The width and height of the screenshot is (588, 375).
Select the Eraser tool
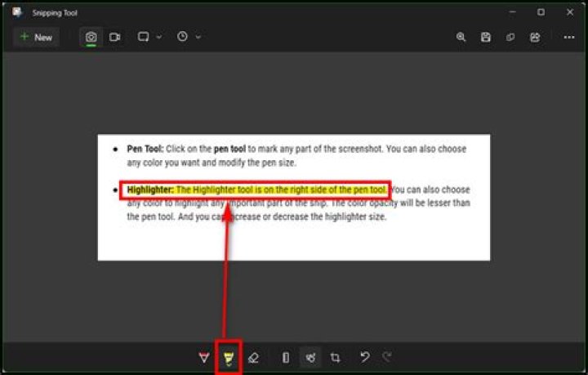click(253, 358)
